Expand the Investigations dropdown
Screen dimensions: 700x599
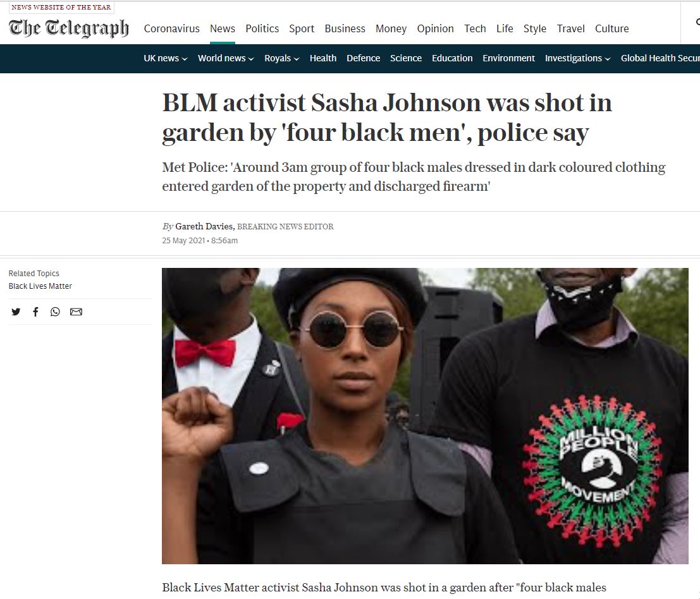point(578,58)
